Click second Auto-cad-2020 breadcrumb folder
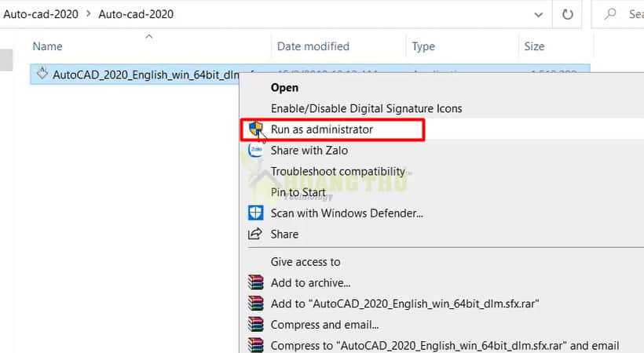This screenshot has width=644, height=353. click(x=136, y=14)
